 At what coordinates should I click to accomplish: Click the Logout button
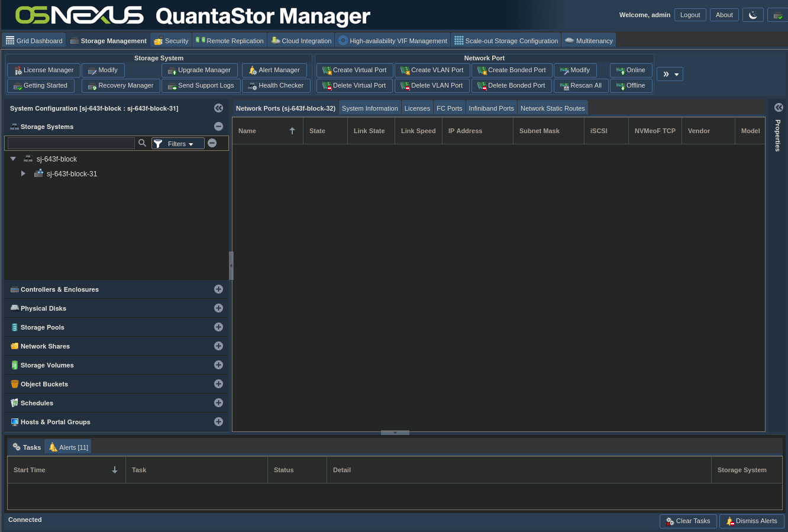[x=690, y=15]
